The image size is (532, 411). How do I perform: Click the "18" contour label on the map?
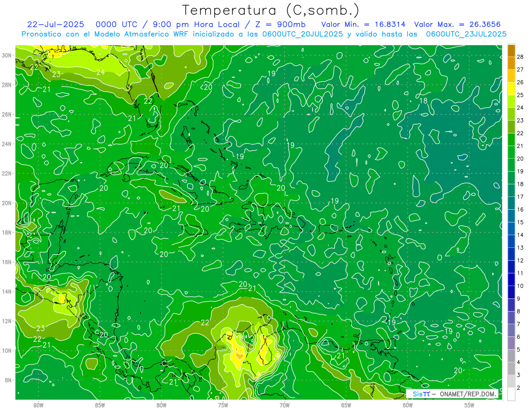point(423,101)
